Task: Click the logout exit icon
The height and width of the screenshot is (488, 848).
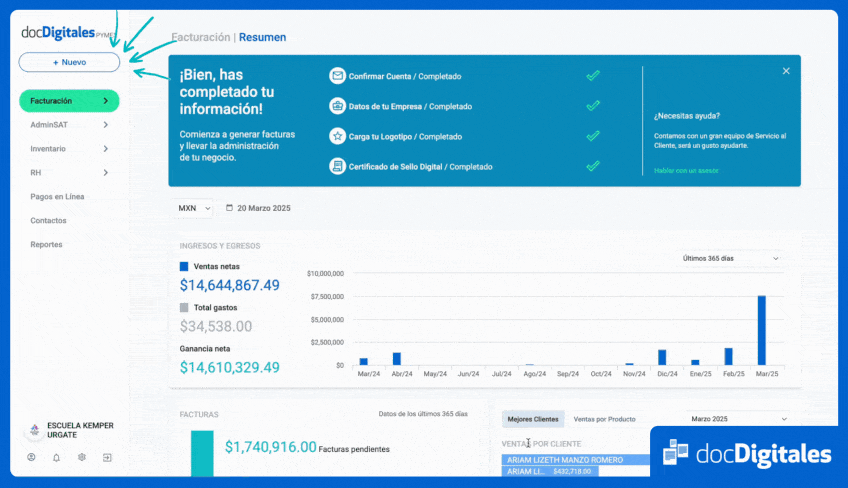Action: click(107, 458)
